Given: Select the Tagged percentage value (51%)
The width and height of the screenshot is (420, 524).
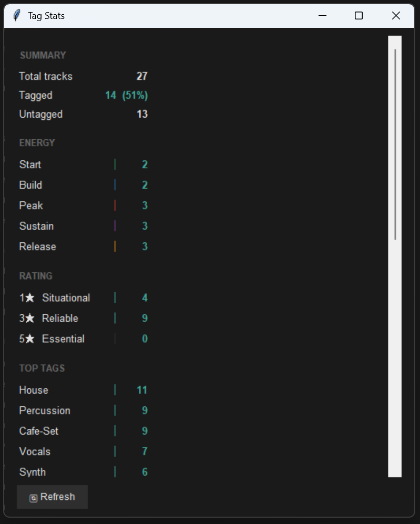Looking at the screenshot, I should 136,95.
